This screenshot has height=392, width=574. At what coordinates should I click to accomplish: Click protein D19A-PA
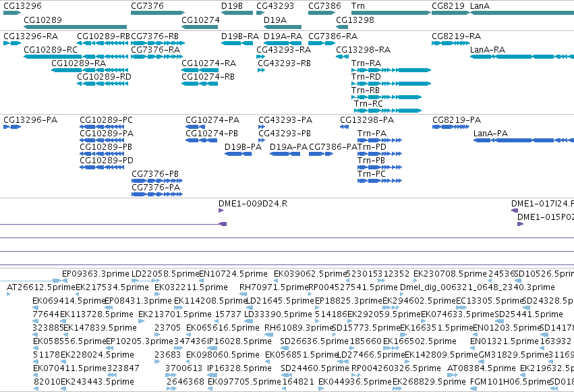(x=285, y=154)
